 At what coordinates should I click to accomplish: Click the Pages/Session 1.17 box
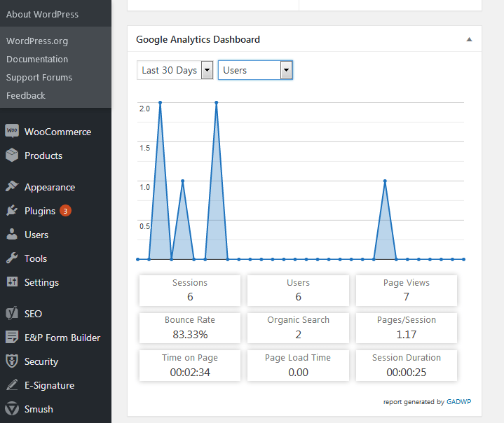[407, 328]
